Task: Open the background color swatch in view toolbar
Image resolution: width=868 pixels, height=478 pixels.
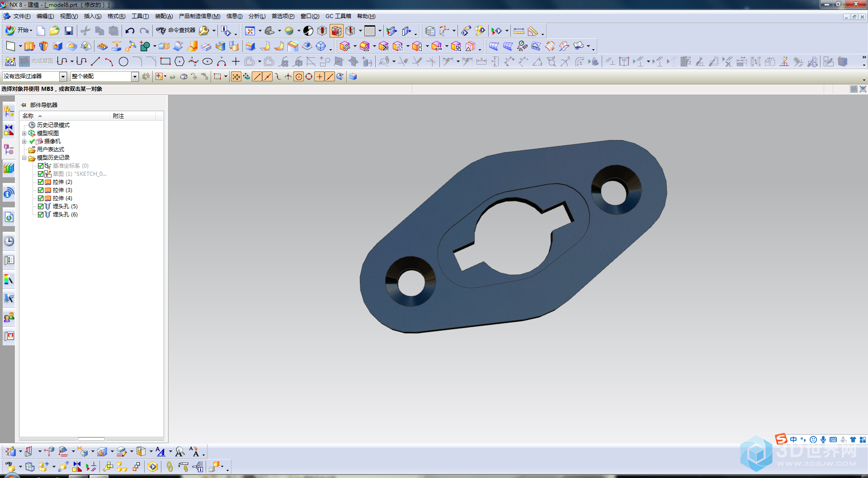Action: pos(370,31)
